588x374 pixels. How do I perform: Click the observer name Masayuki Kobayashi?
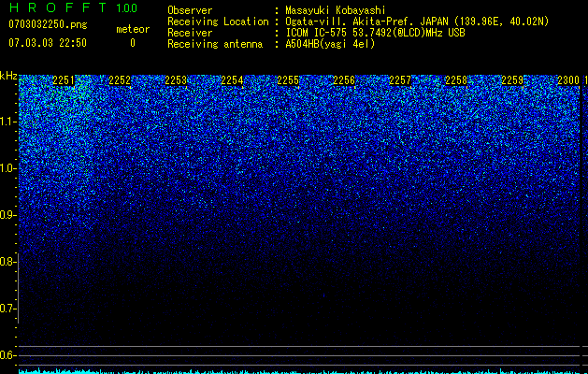(x=336, y=10)
